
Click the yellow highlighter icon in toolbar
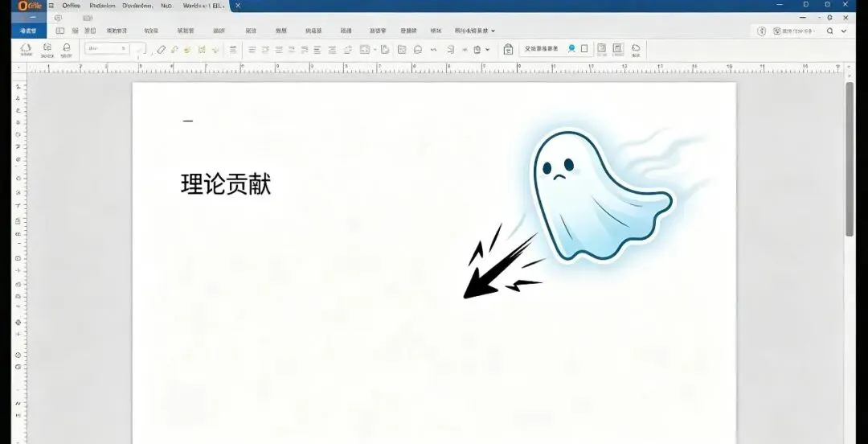pyautogui.click(x=187, y=49)
